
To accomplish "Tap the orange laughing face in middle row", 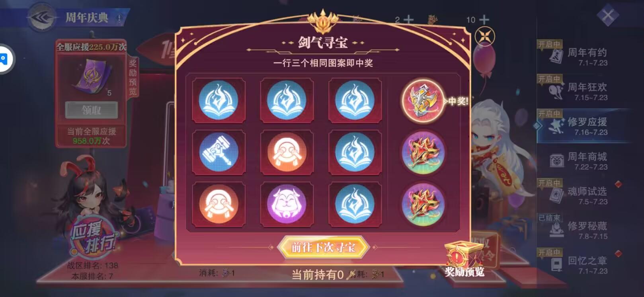I will (x=286, y=152).
